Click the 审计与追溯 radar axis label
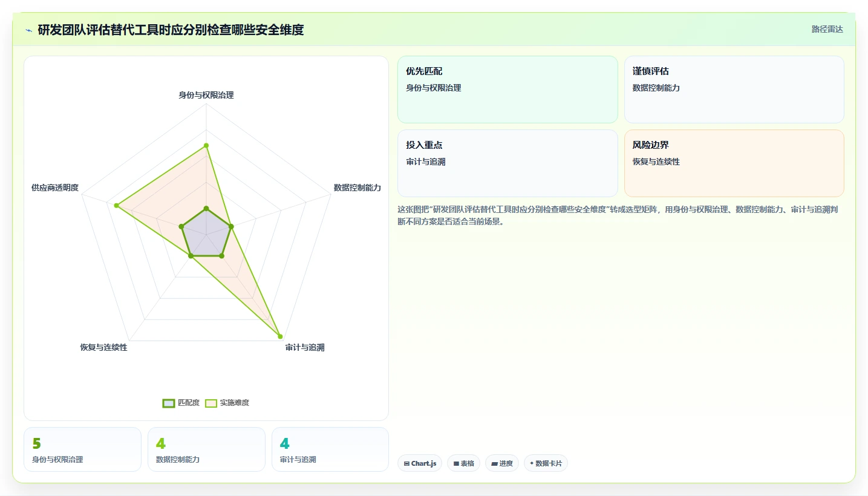This screenshot has height=496, width=868. [305, 347]
